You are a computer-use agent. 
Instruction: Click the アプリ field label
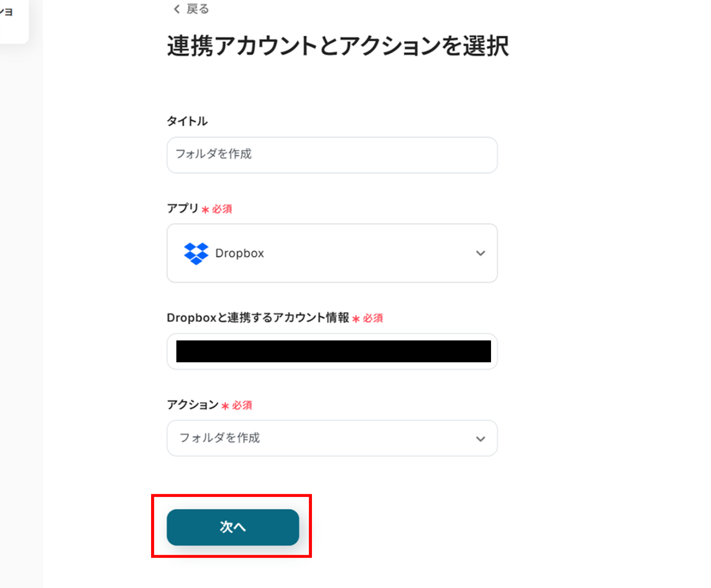pos(183,208)
